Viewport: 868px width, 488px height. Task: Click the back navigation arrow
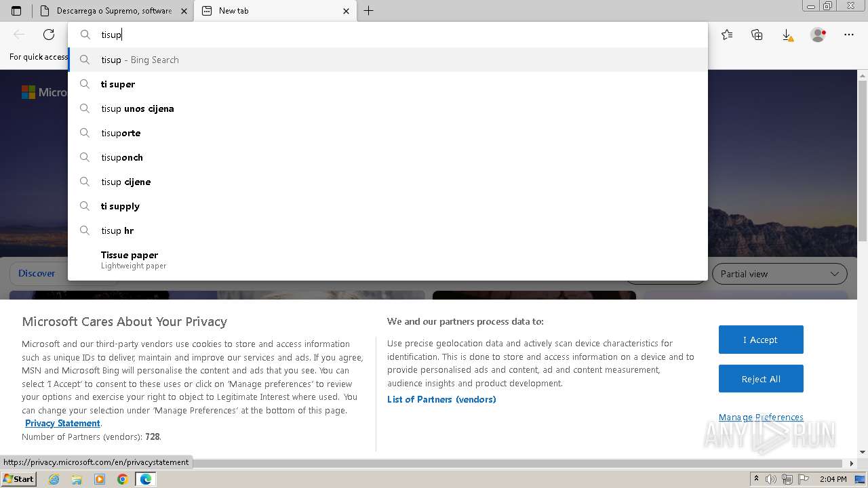(x=19, y=35)
